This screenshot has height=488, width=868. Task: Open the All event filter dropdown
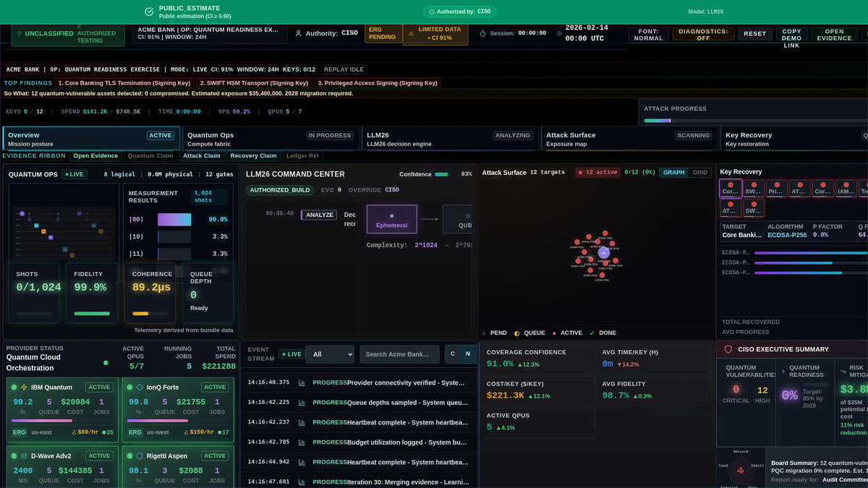coord(330,354)
